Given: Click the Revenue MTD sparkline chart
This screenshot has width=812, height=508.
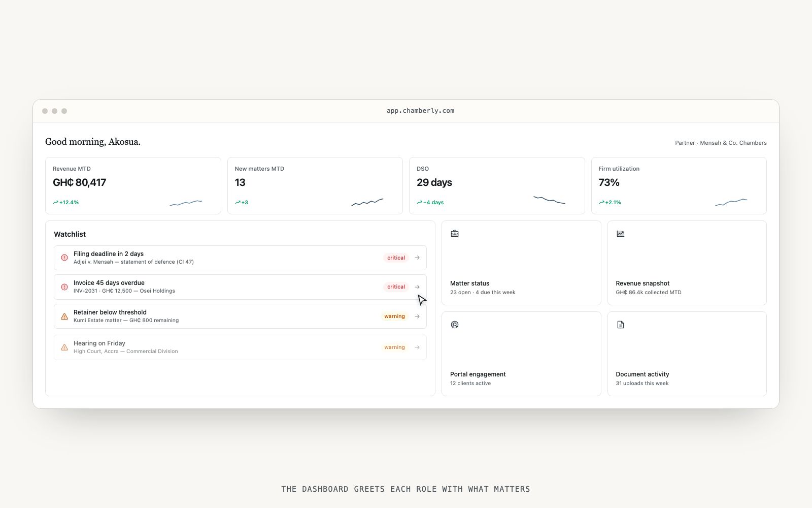Looking at the screenshot, I should point(186,203).
